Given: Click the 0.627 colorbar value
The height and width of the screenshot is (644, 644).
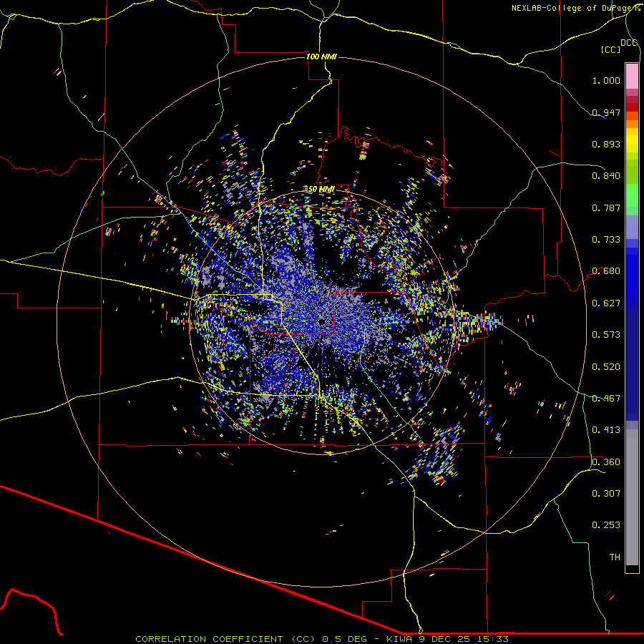Looking at the screenshot, I should pos(606,303).
